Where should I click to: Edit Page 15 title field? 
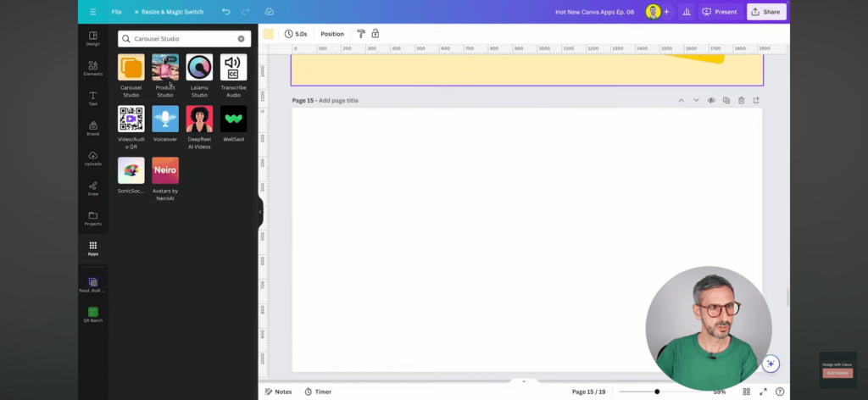pos(338,100)
